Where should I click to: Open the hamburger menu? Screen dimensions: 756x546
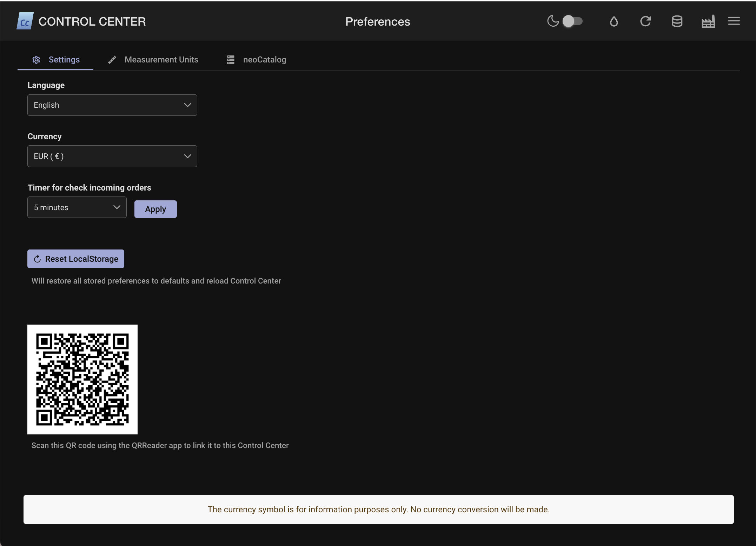pyautogui.click(x=734, y=21)
